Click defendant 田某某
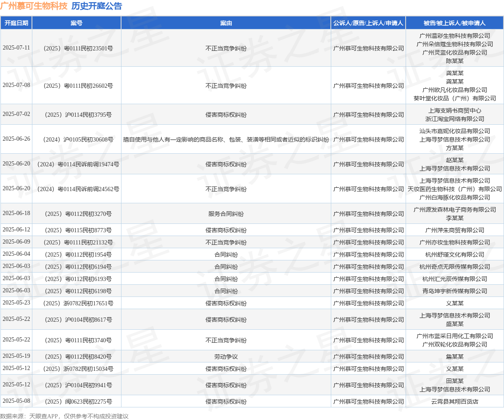504x420 pixels. [455, 381]
